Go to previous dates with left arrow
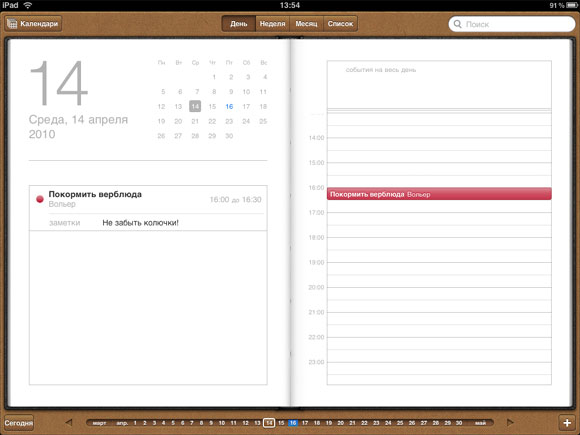Screen dimensions: 580x435 (x=69, y=422)
